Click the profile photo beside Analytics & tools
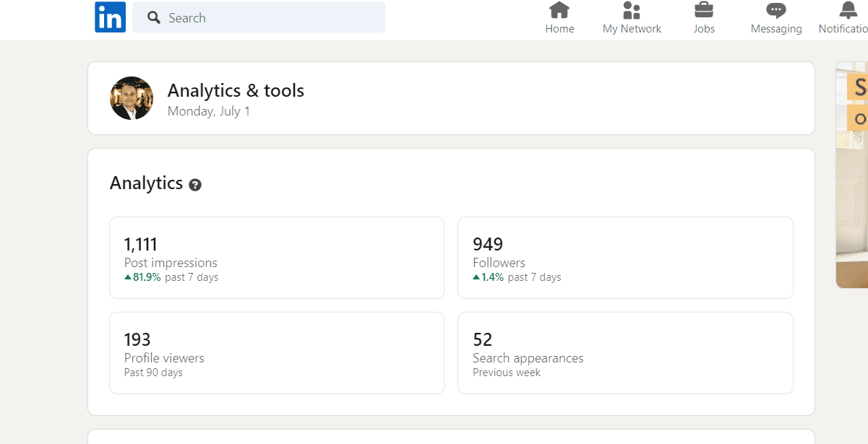This screenshot has height=444, width=868. (x=132, y=98)
